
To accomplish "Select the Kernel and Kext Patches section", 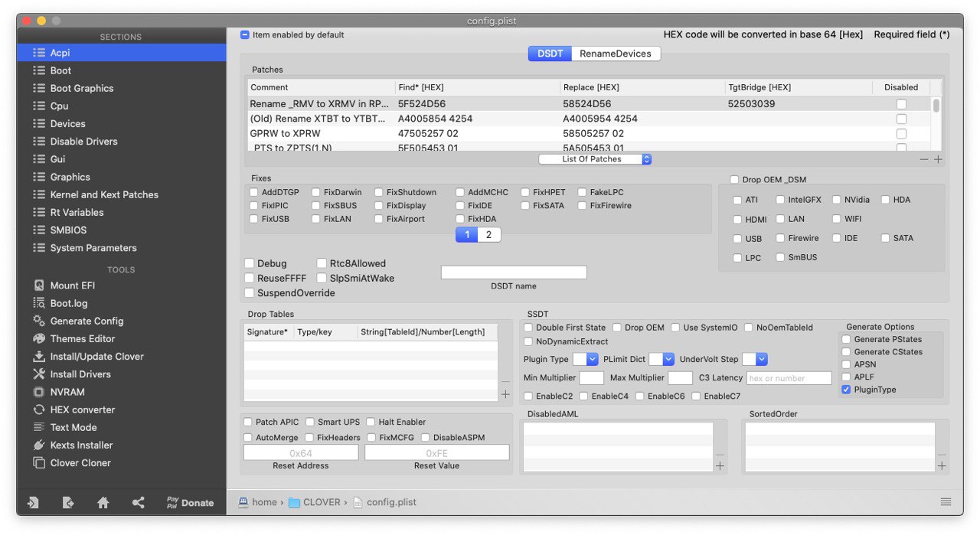I will [x=121, y=194].
